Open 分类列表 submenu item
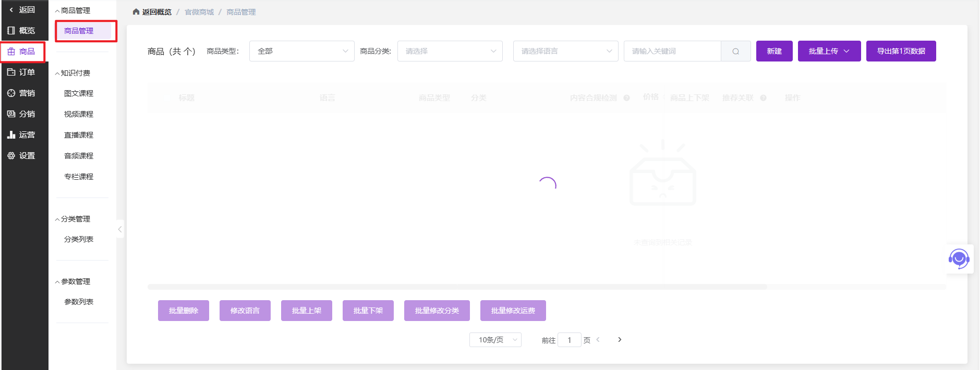980x370 pixels. (x=79, y=239)
